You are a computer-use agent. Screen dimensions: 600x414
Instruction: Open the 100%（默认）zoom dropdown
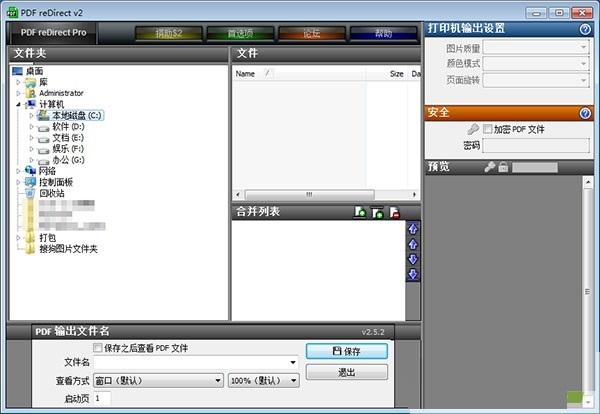(264, 381)
